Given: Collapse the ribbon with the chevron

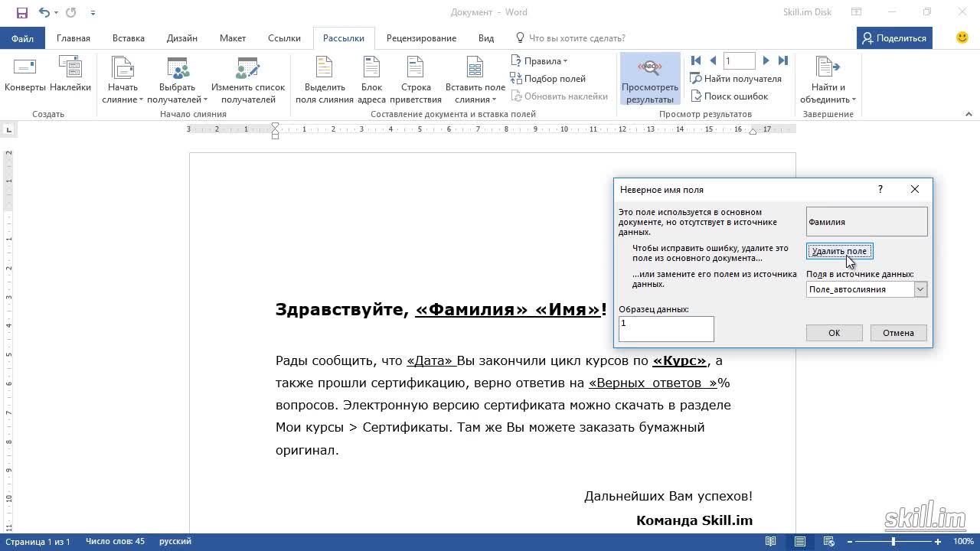Looking at the screenshot, I should 969,114.
